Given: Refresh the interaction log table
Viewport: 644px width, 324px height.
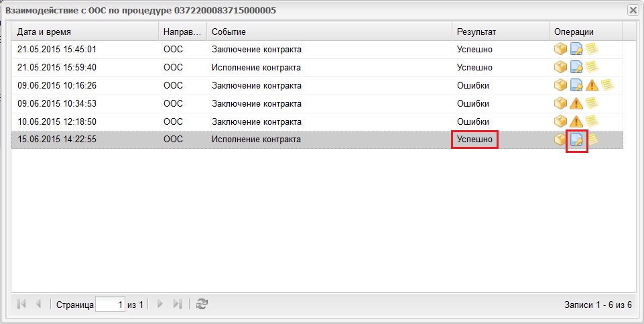Looking at the screenshot, I should pyautogui.click(x=202, y=304).
